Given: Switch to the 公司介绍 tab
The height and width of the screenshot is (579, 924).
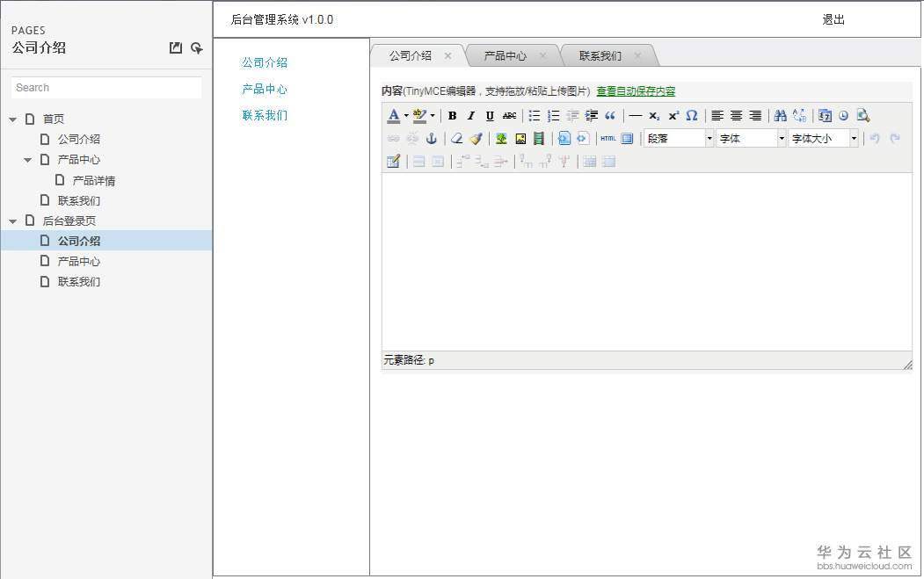Looking at the screenshot, I should (x=411, y=56).
